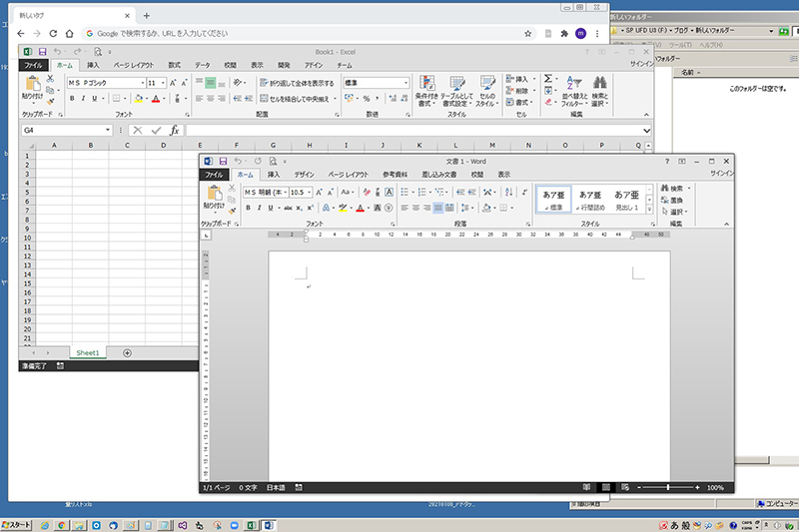Click the スタート button on taskbar

tap(16, 525)
